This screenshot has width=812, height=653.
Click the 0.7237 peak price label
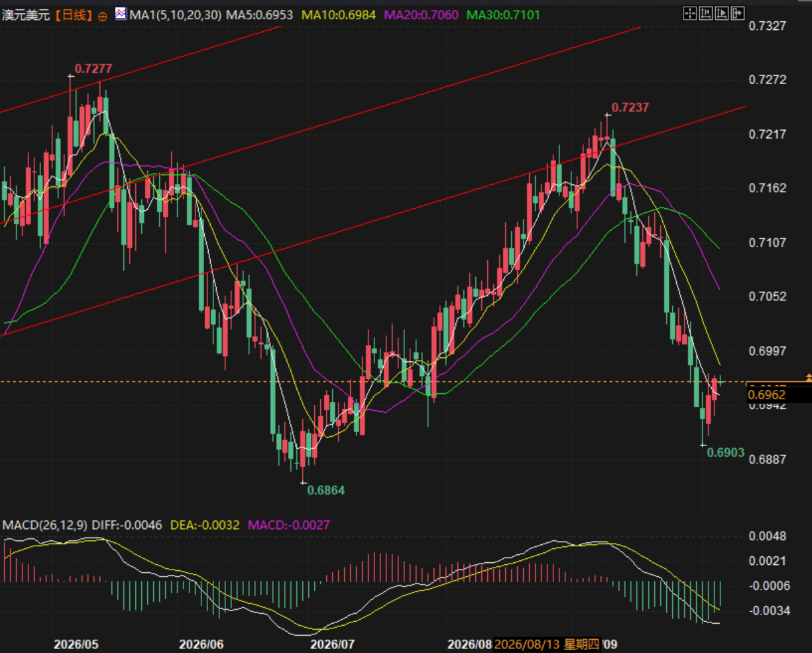[x=630, y=107]
